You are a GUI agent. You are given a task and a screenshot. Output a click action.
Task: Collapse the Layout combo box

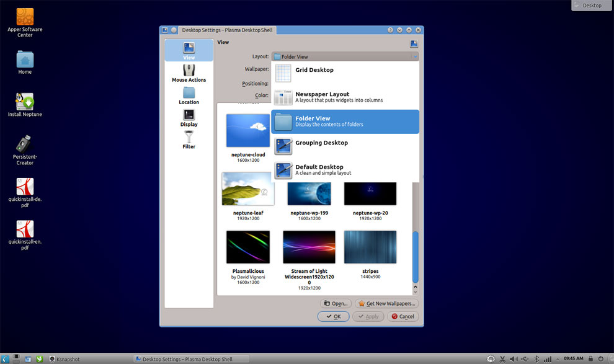pyautogui.click(x=345, y=56)
